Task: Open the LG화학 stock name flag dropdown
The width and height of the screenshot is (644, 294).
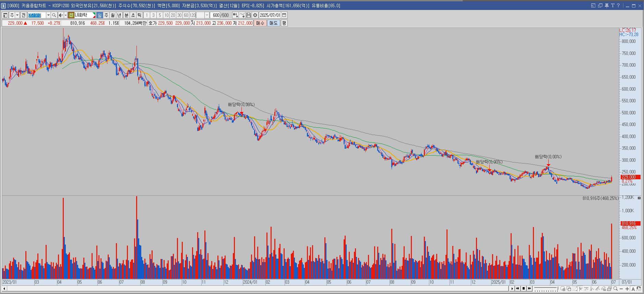Action: [94, 15]
